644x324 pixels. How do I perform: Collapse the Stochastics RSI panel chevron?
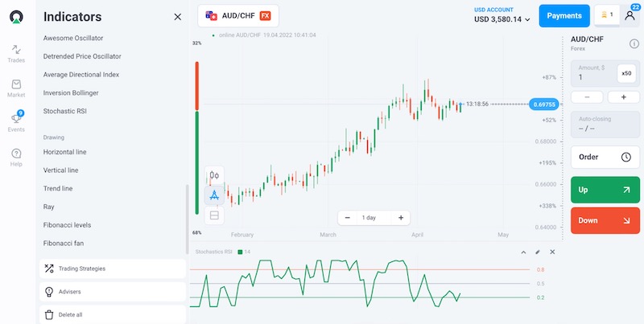[x=523, y=252]
